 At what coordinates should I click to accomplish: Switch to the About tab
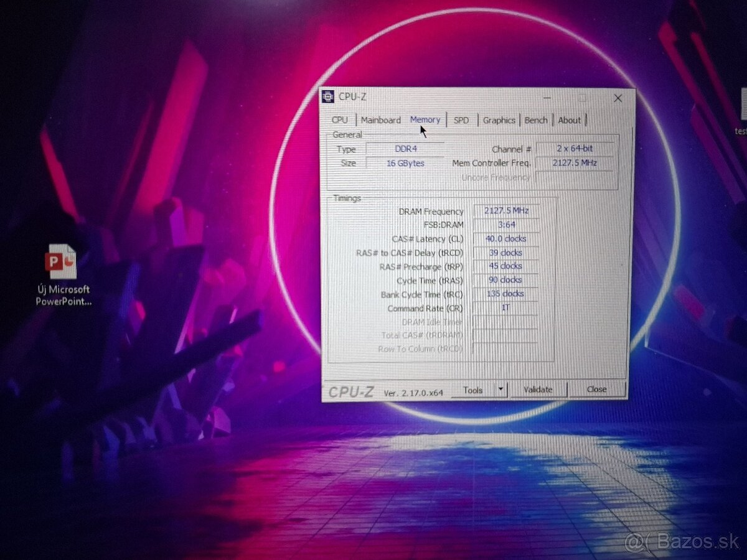569,120
